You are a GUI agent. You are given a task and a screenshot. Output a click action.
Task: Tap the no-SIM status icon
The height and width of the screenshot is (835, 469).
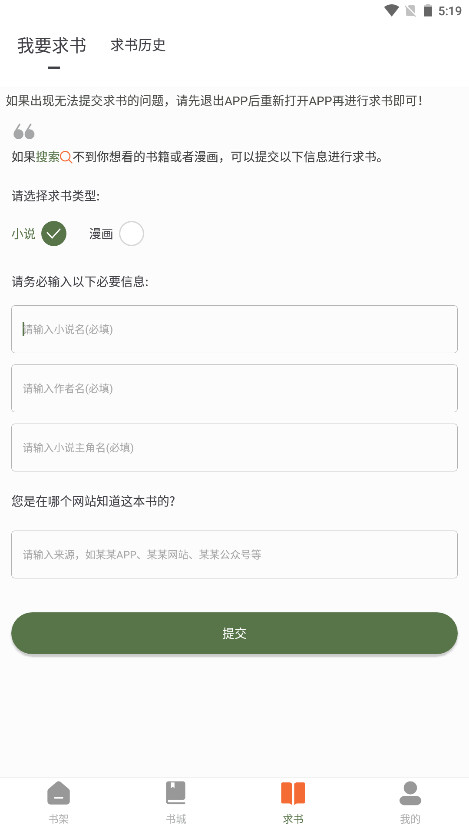pyautogui.click(x=410, y=11)
